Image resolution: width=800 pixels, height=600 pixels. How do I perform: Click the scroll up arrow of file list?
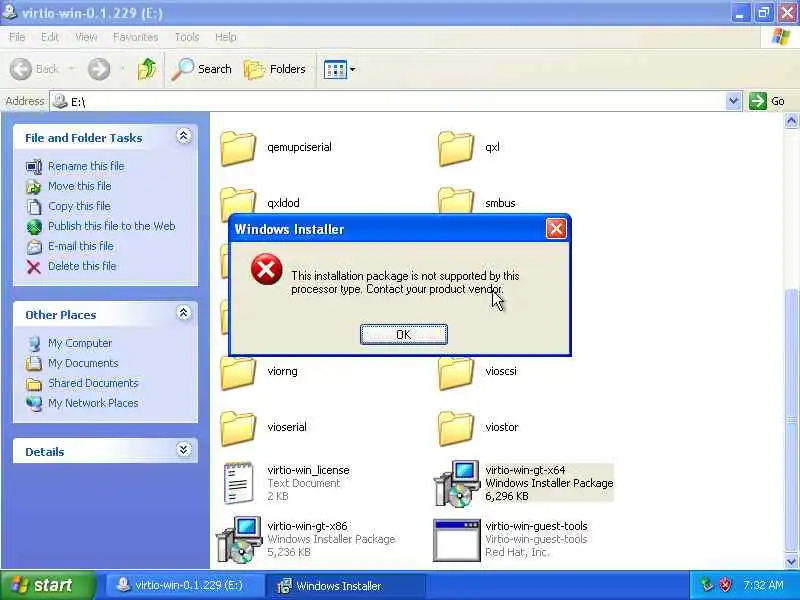791,120
